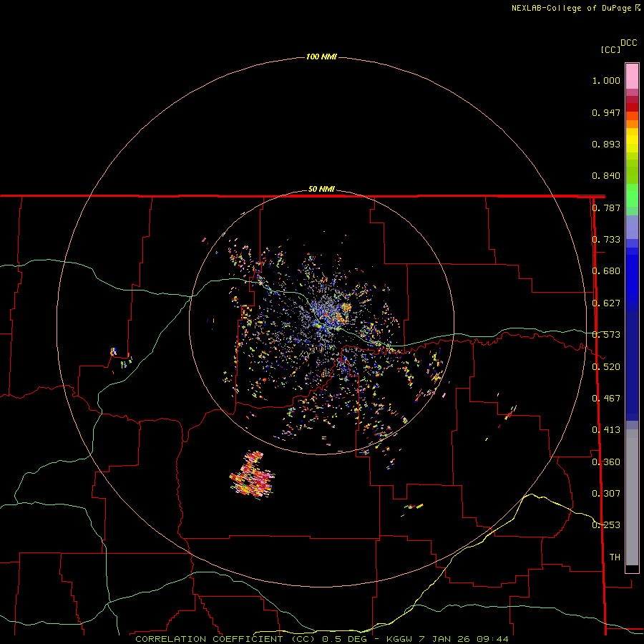This screenshot has width=644, height=644.
Task: Click the 0.573 legend value
Action: [606, 335]
